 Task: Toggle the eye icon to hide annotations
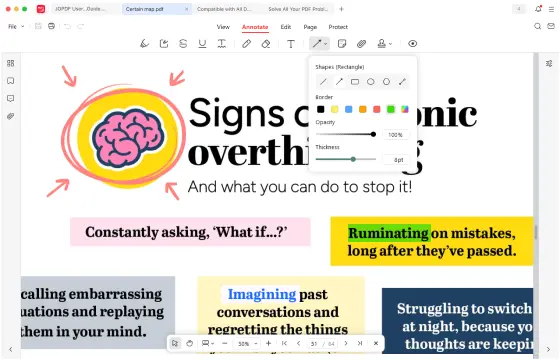(412, 44)
